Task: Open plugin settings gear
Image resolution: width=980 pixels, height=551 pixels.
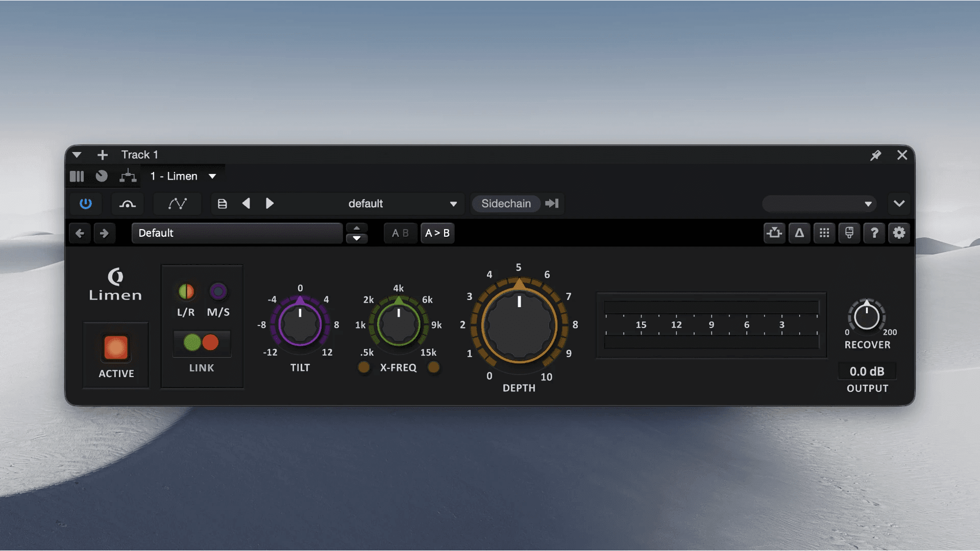Action: point(899,233)
